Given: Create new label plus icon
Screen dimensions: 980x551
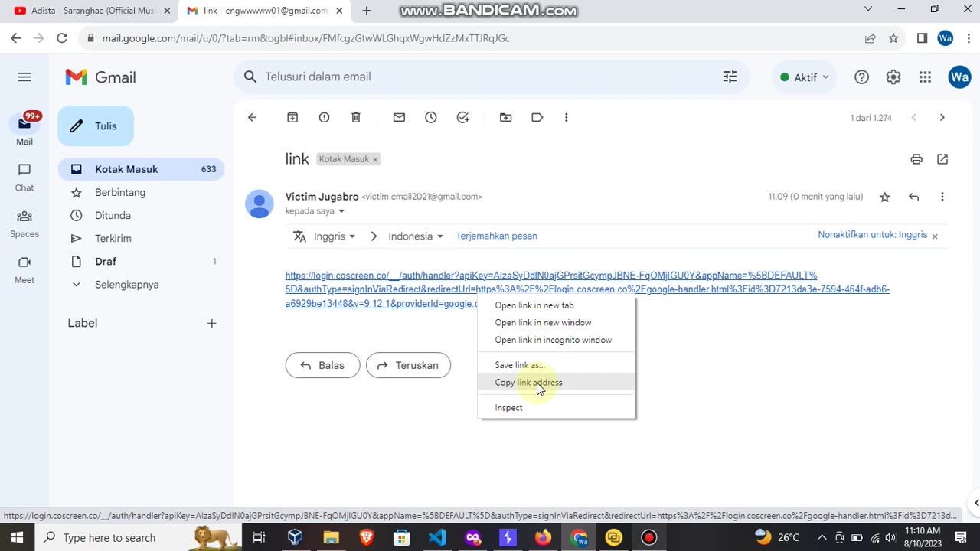Looking at the screenshot, I should click(x=211, y=323).
